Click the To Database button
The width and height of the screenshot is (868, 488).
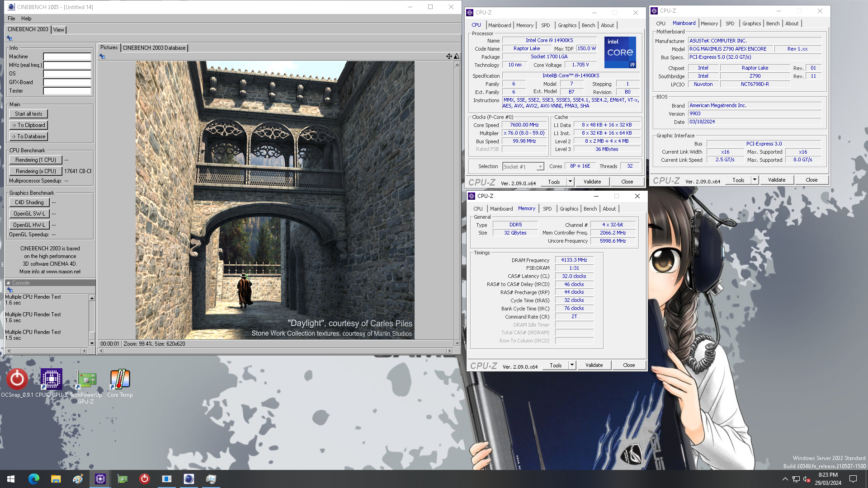coord(28,136)
